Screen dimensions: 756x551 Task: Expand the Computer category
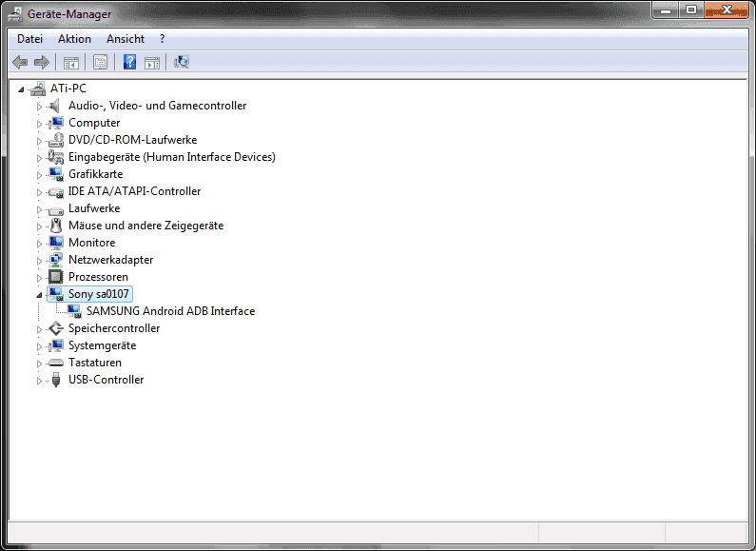click(40, 124)
